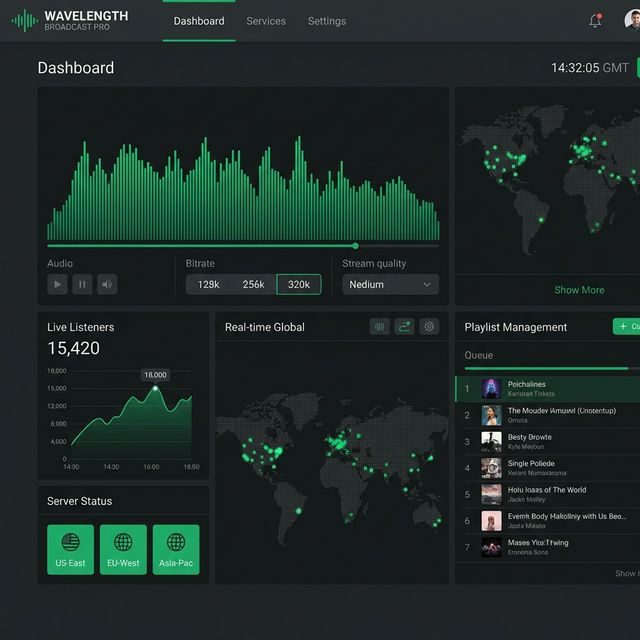Switch to the Services tab
640x640 pixels.
coord(266,21)
